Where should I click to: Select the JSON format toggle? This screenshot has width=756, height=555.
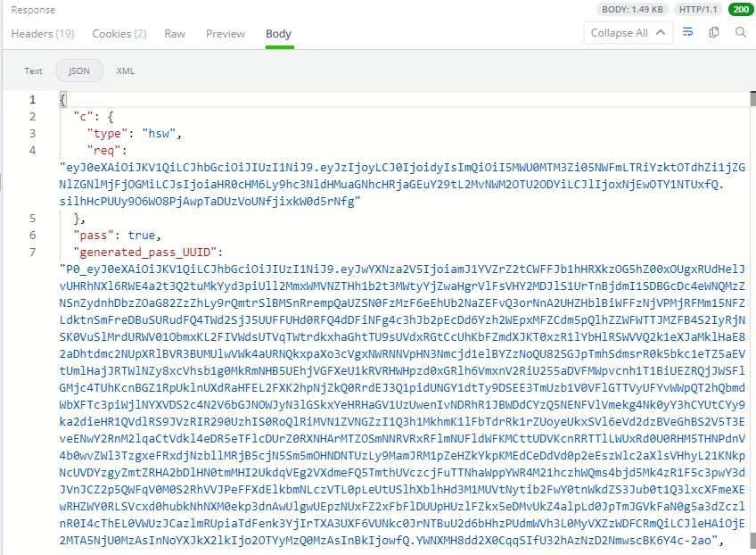[78, 70]
